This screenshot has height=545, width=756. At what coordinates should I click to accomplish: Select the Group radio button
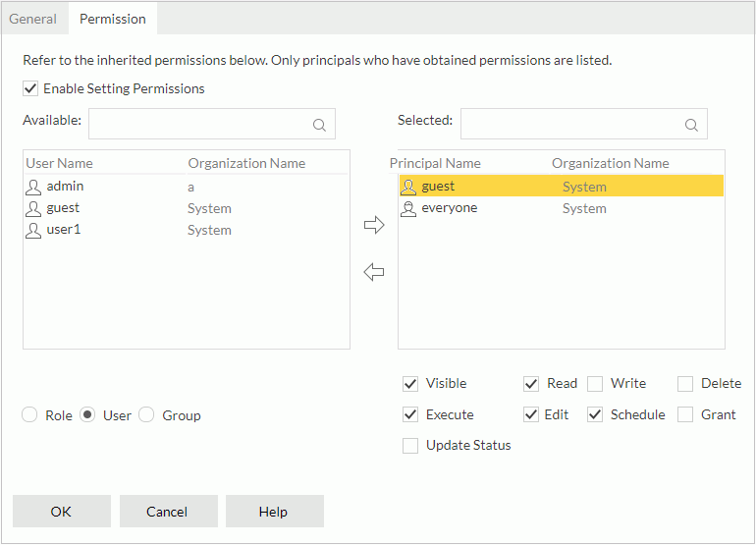click(146, 414)
